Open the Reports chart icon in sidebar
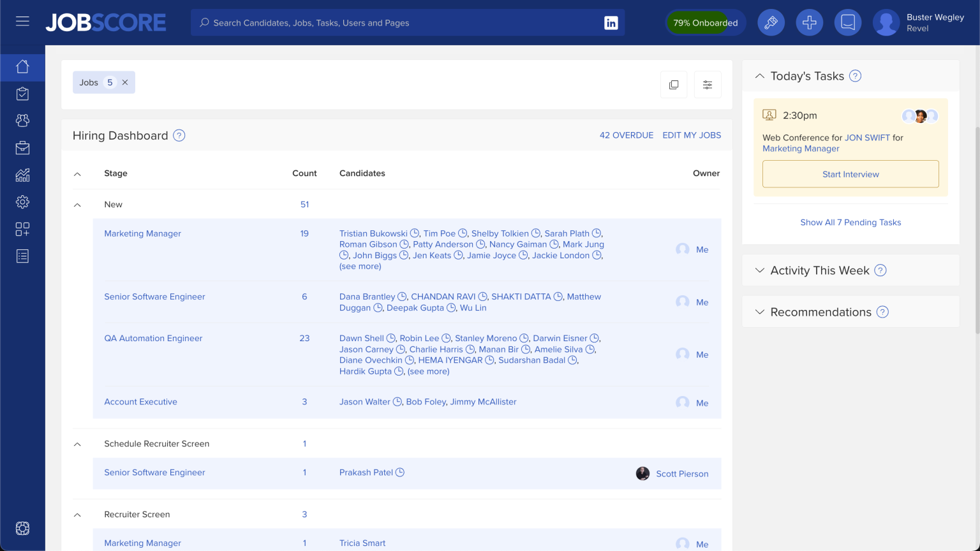Image resolution: width=980 pixels, height=551 pixels. tap(22, 175)
